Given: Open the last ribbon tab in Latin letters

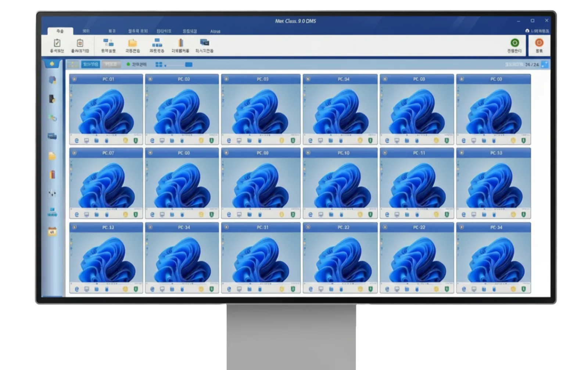Looking at the screenshot, I should [215, 31].
